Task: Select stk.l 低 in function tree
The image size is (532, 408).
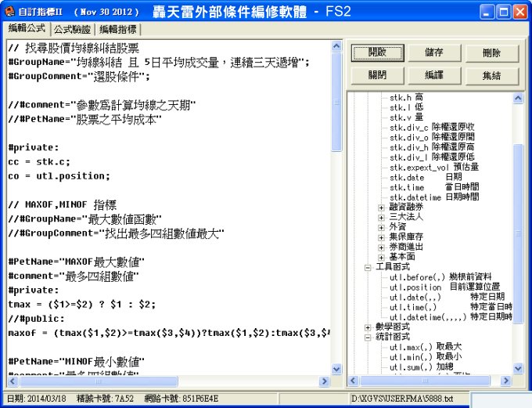Action: (x=406, y=107)
